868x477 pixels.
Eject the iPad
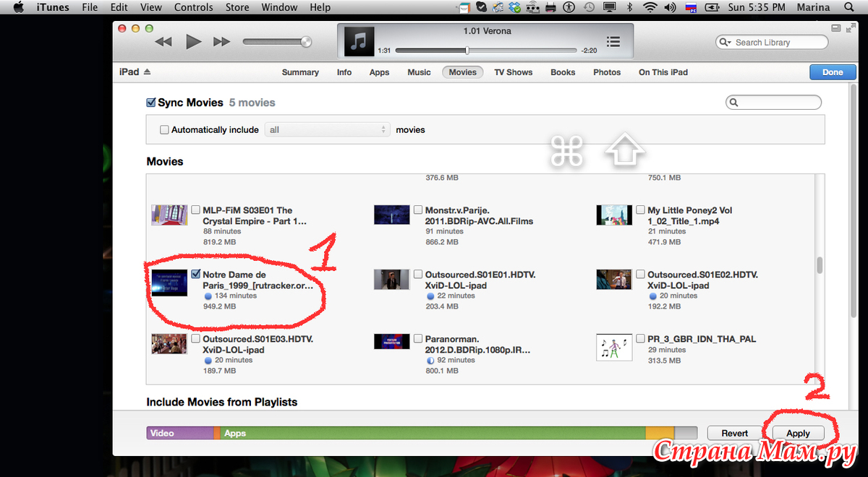147,72
